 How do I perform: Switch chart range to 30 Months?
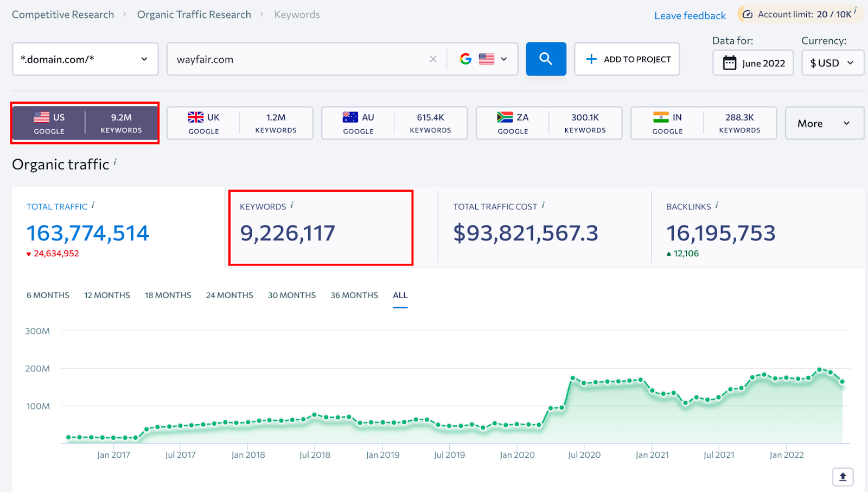[292, 295]
